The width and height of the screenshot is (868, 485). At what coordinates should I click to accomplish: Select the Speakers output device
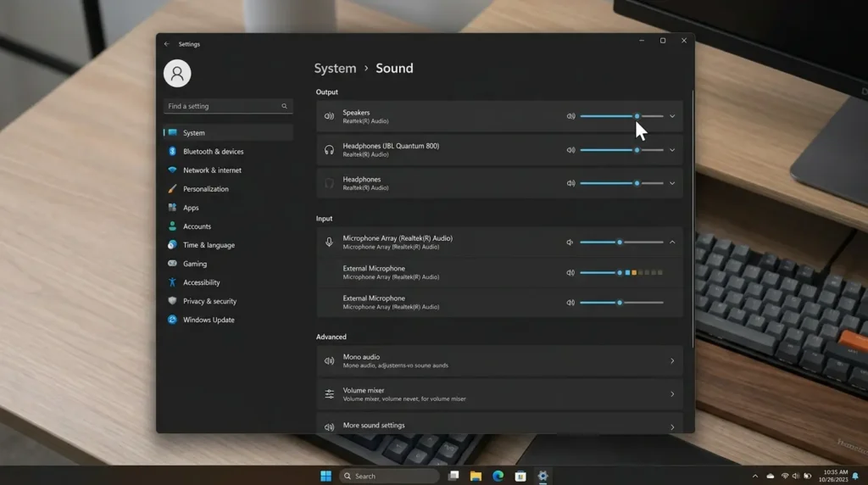point(499,116)
